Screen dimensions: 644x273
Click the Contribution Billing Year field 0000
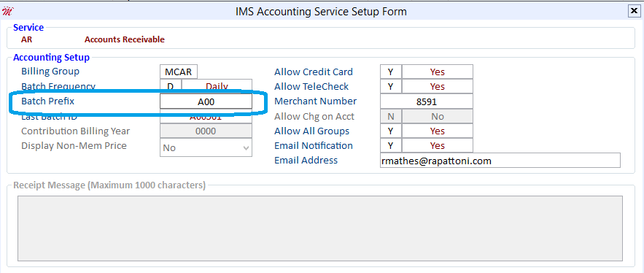206,131
